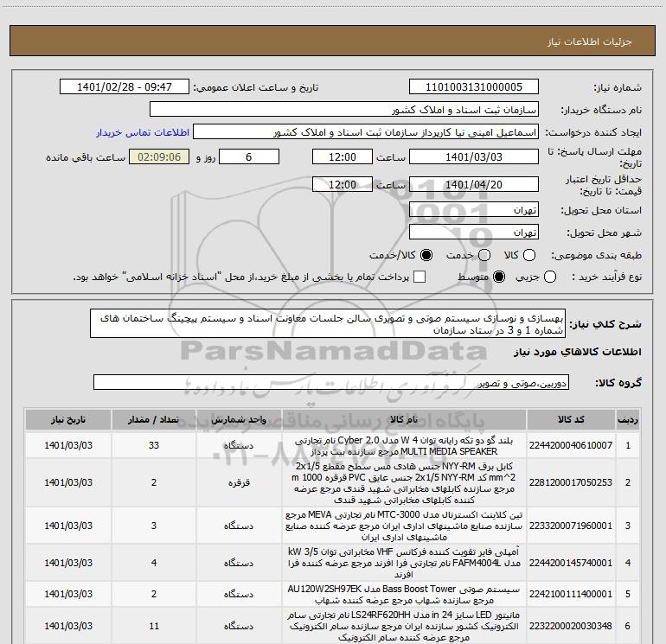Click product code 2244200040610007
The width and height of the screenshot is (666, 644).
tap(571, 445)
